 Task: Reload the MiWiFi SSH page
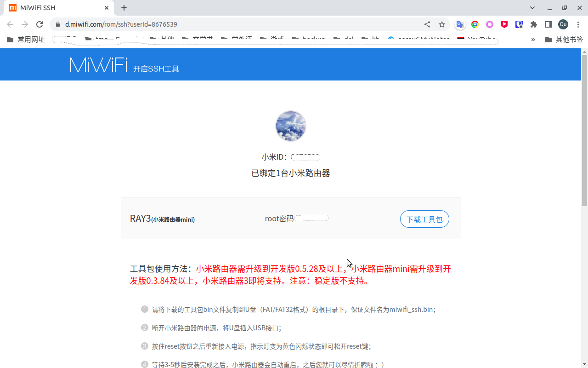click(x=40, y=24)
